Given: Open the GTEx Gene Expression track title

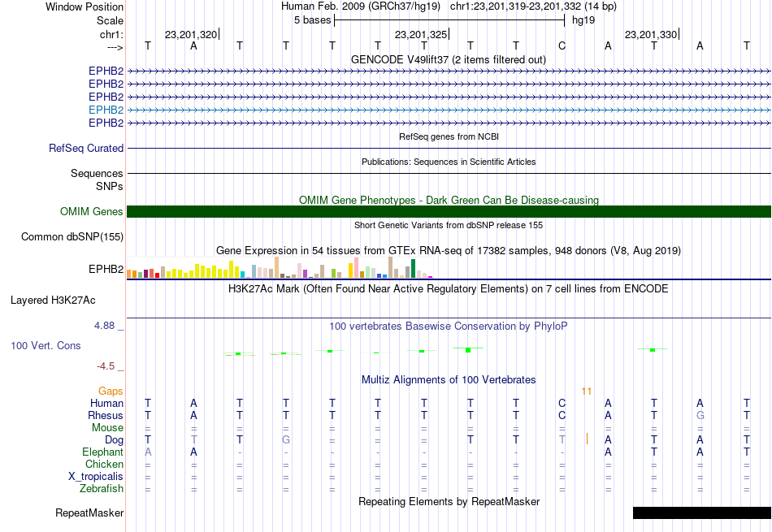Looking at the screenshot, I should point(449,250).
